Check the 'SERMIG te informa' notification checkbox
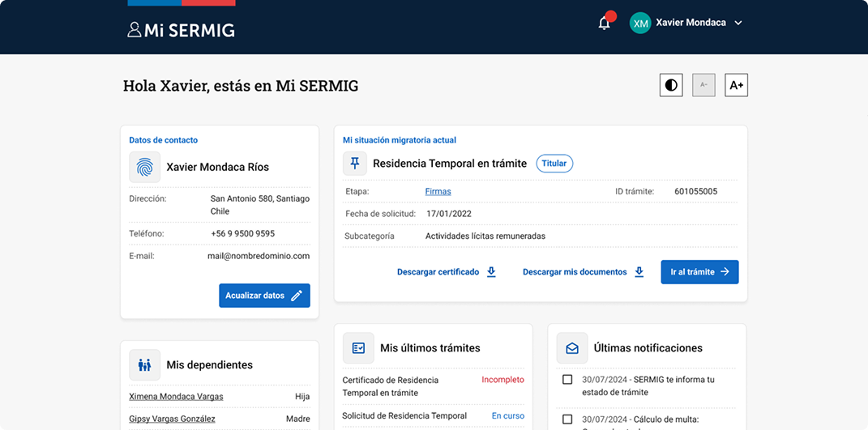Viewport: 868px width, 430px height. point(567,380)
